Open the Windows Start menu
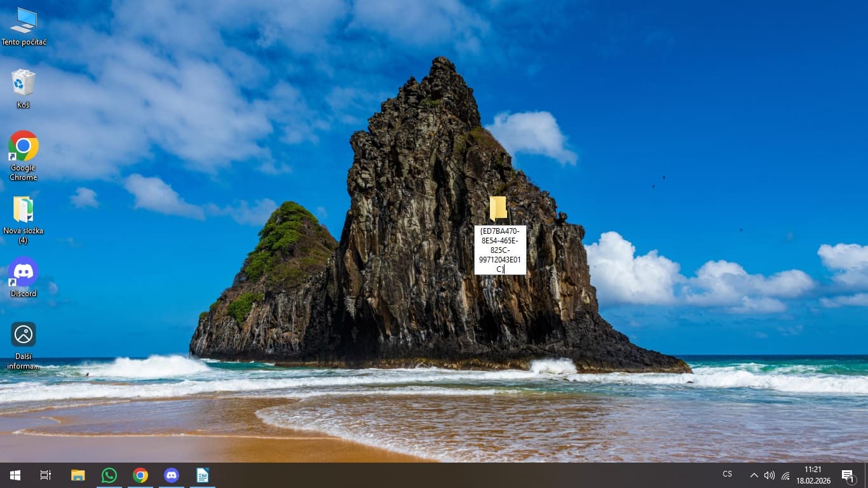Screen dimensions: 868x488 click(15, 475)
